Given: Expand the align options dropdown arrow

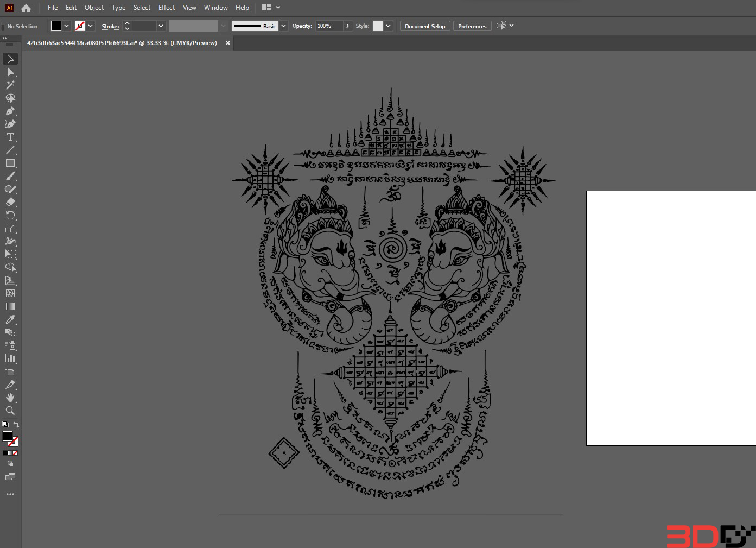Looking at the screenshot, I should click(x=511, y=26).
